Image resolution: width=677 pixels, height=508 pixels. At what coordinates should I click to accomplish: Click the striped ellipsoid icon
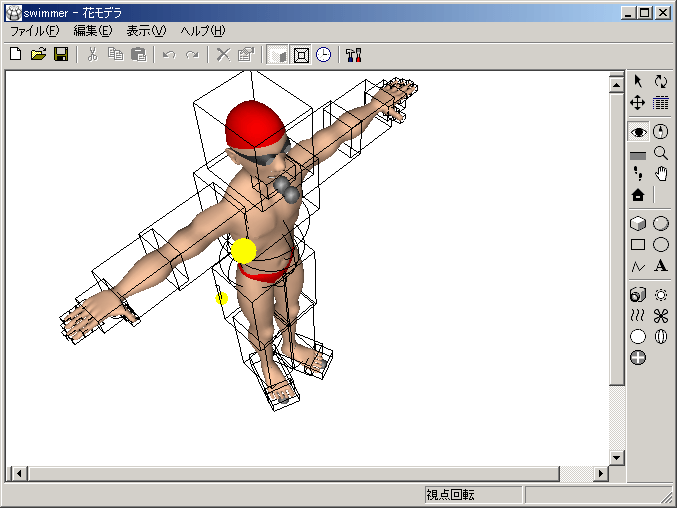(661, 337)
